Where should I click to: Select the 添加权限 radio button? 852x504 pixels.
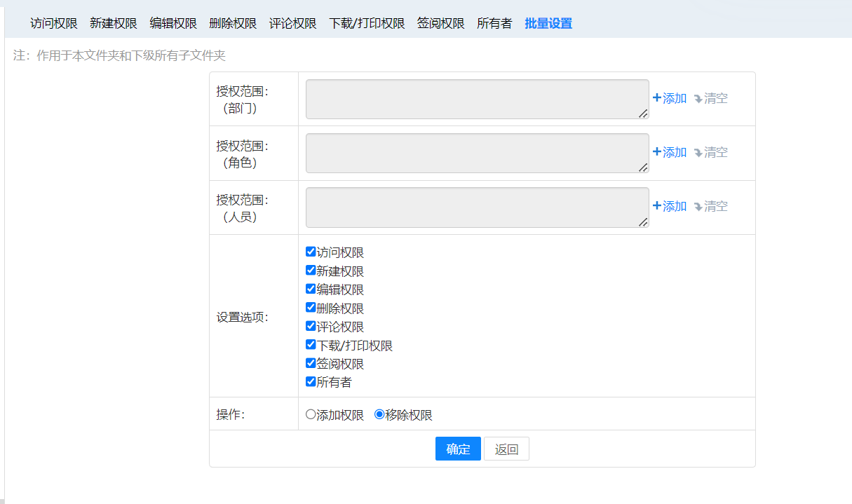[311, 414]
